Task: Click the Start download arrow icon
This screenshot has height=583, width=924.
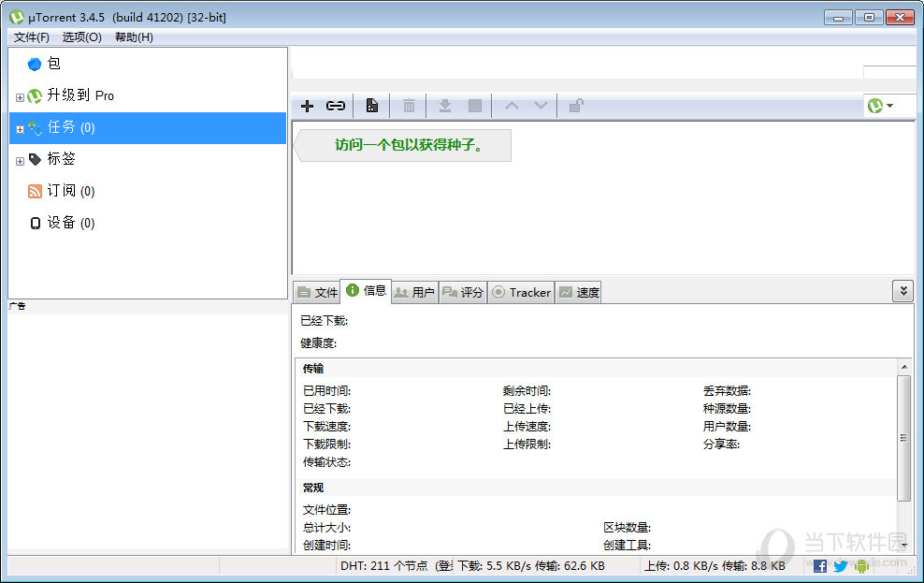Action: [445, 106]
